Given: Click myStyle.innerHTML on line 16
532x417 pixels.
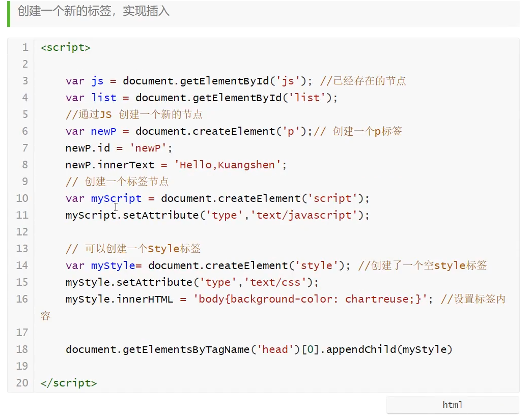Looking at the screenshot, I should [x=120, y=299].
